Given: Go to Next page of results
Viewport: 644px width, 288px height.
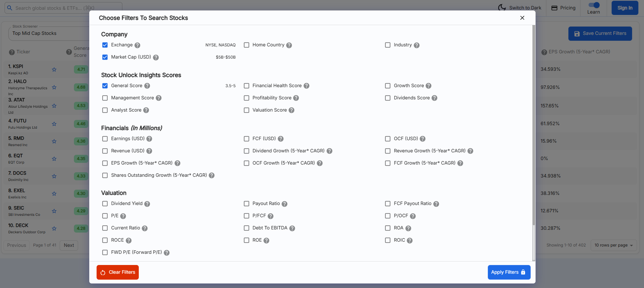Looking at the screenshot, I should click(x=69, y=245).
